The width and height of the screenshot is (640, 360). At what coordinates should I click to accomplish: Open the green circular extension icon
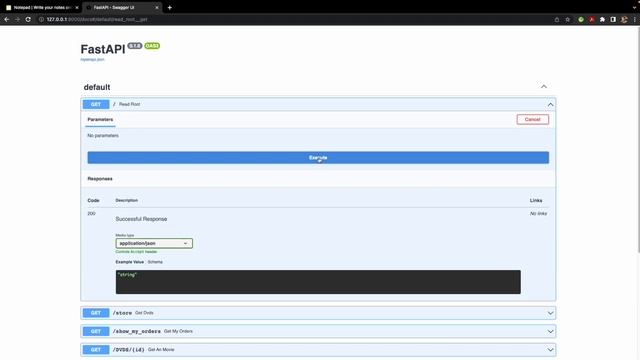(x=581, y=19)
